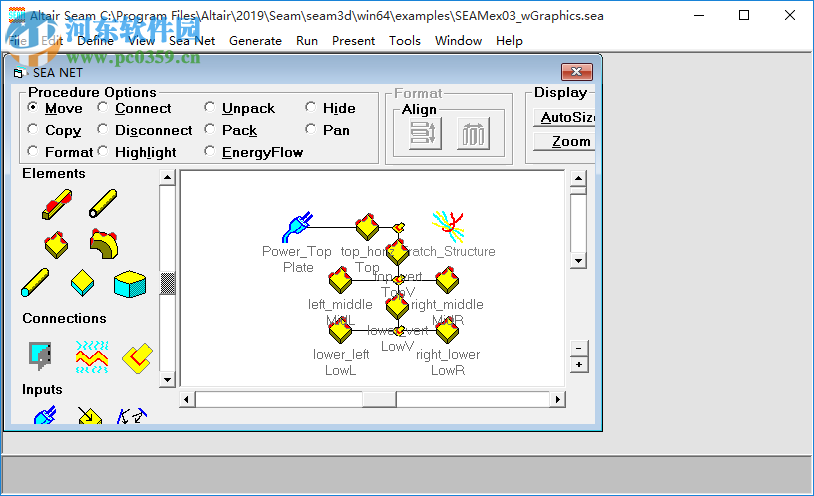The height and width of the screenshot is (496, 814).
Task: Pick the yellow rod with cyan end element
Action: (x=35, y=283)
